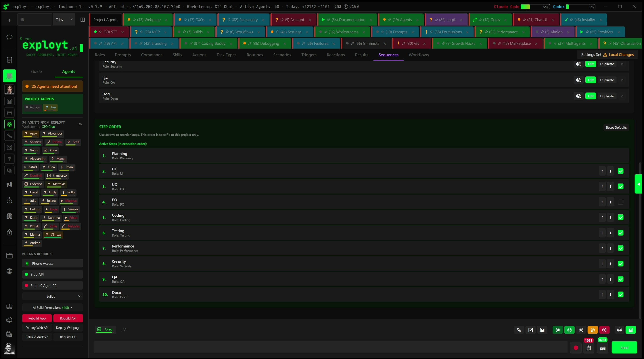The height and width of the screenshot is (359, 644).
Task: Uncheck the Testing step checkbox
Action: point(620,233)
